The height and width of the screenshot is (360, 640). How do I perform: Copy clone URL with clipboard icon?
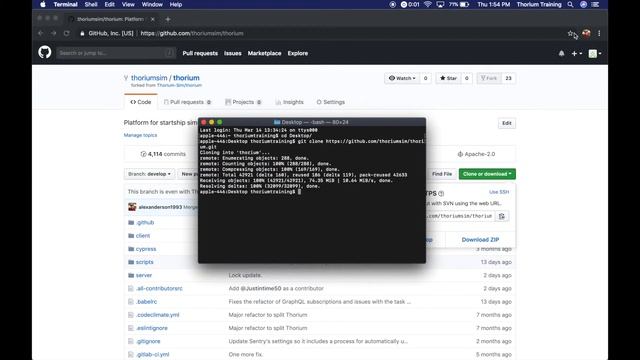(x=502, y=216)
